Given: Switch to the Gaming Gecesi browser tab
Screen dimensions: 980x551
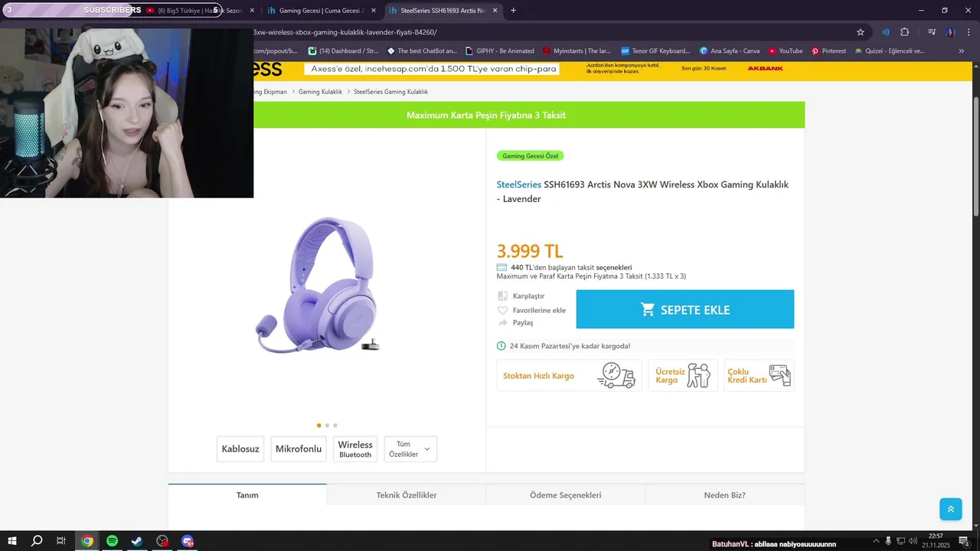Looking at the screenshot, I should (x=322, y=11).
